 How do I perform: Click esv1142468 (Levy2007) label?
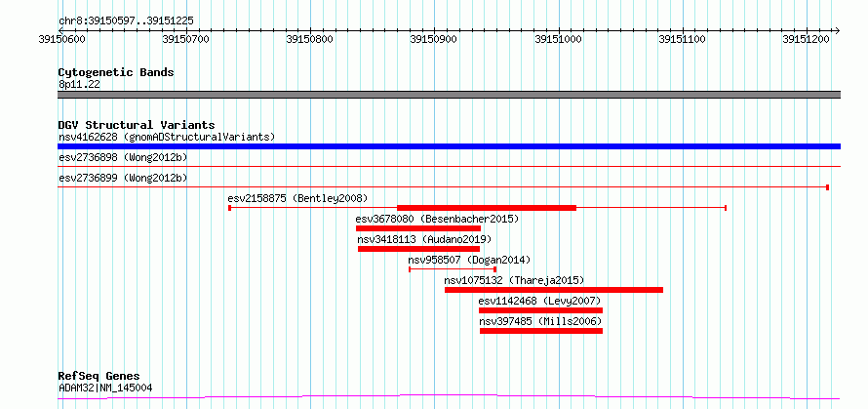click(x=539, y=301)
